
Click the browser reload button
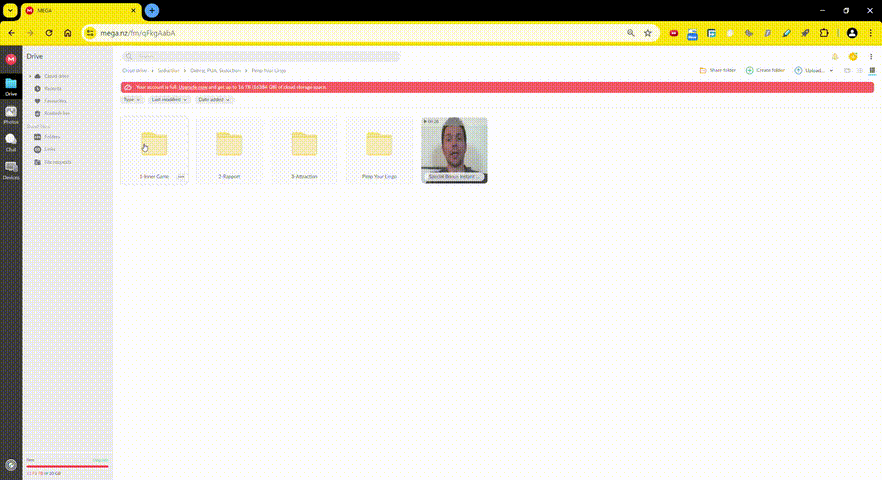pos(49,33)
